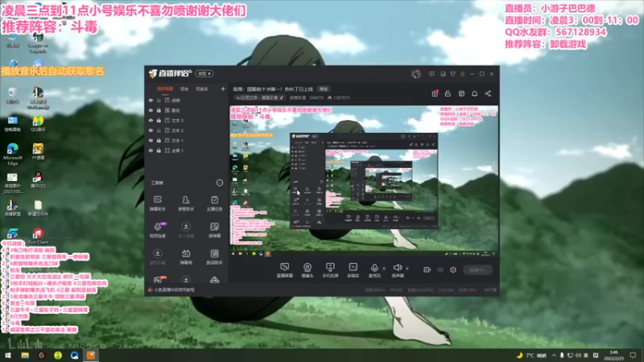Image resolution: width=644 pixels, height=362 pixels.
Task: Open Microsoft Edge desktop shortcut
Action: pyautogui.click(x=12, y=154)
